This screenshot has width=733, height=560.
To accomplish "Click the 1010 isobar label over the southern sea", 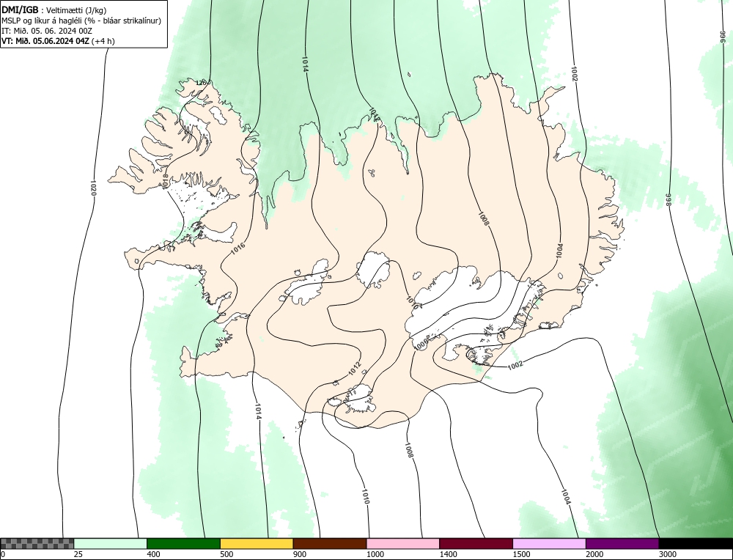I will click(366, 496).
